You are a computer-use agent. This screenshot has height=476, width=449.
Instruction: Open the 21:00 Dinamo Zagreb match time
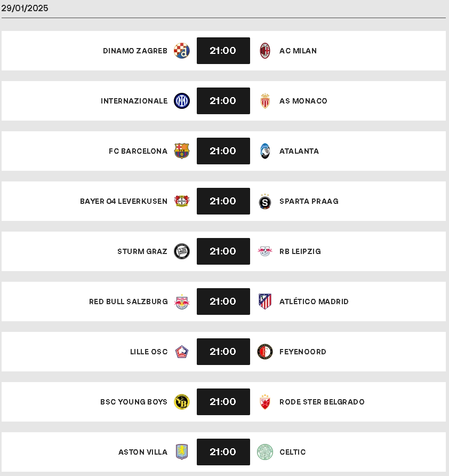223,51
